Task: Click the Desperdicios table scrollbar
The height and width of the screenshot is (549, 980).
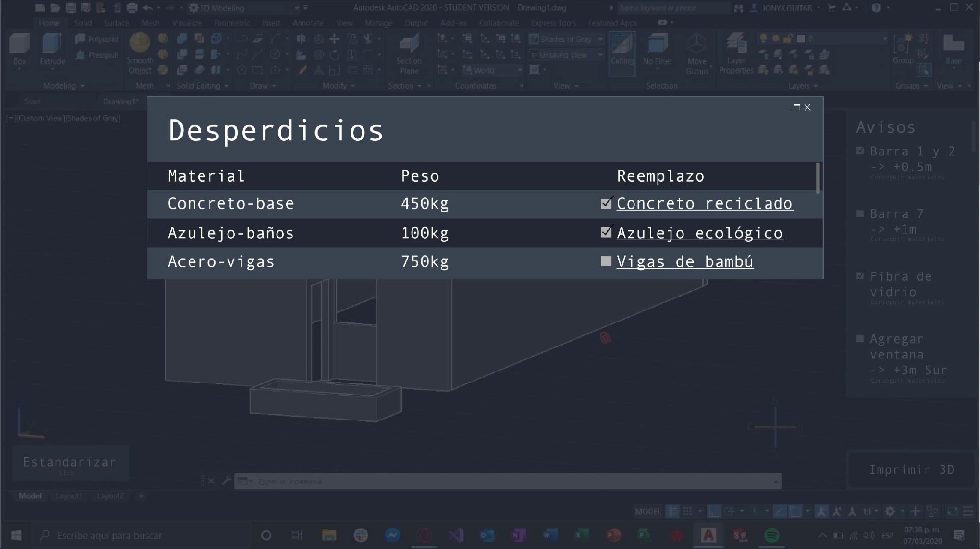Action: [x=818, y=178]
